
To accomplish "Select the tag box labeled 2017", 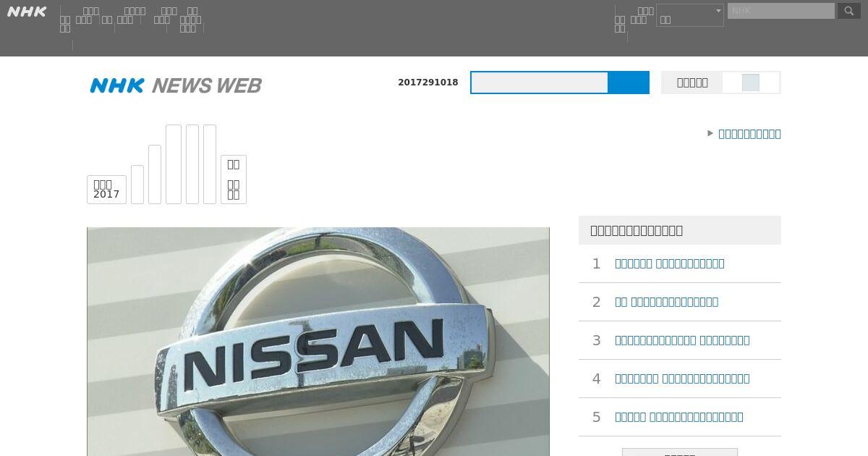I will (x=106, y=190).
